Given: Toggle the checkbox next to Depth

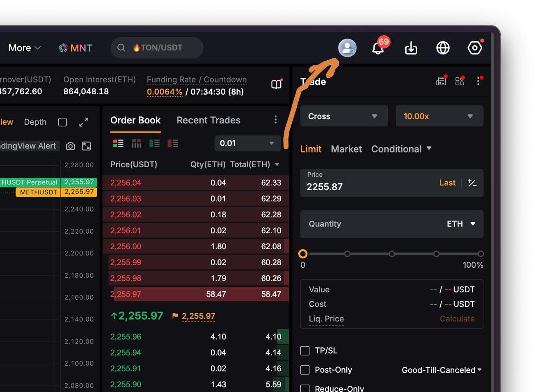Looking at the screenshot, I should pos(62,122).
